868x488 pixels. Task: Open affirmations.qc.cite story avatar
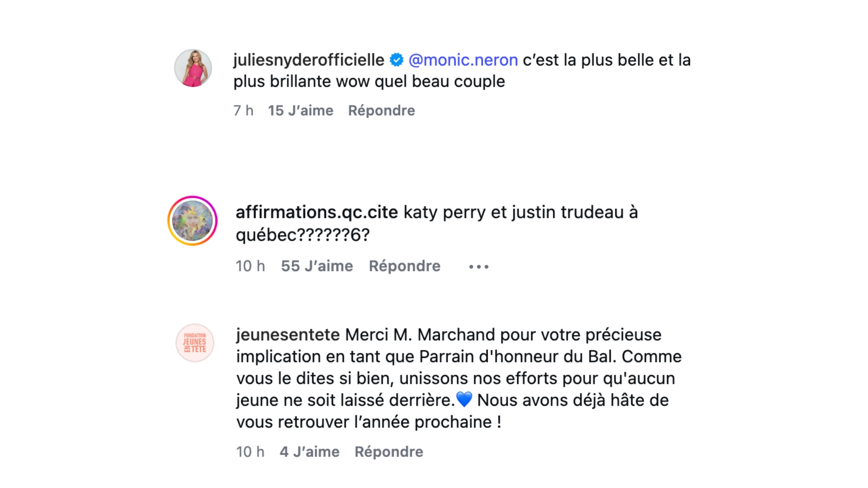pyautogui.click(x=193, y=221)
